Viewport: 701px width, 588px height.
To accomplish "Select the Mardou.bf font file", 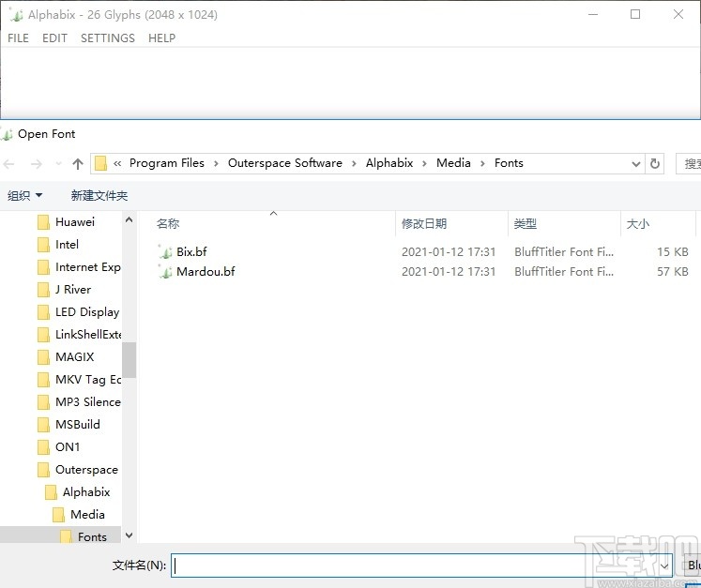I will tap(206, 271).
